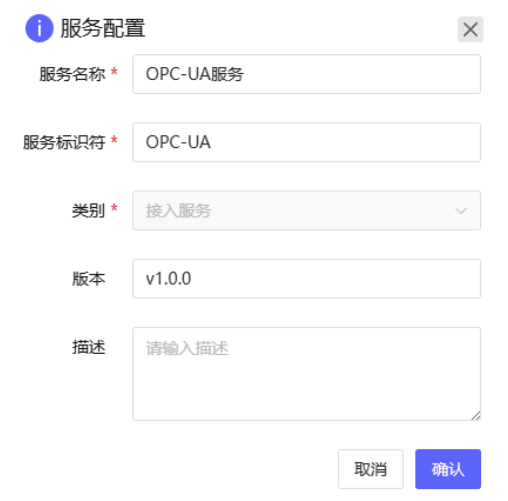Focus the 服务名称 field containing OPC-UA服务
Screen dimensions: 508x501
pyautogui.click(x=306, y=74)
